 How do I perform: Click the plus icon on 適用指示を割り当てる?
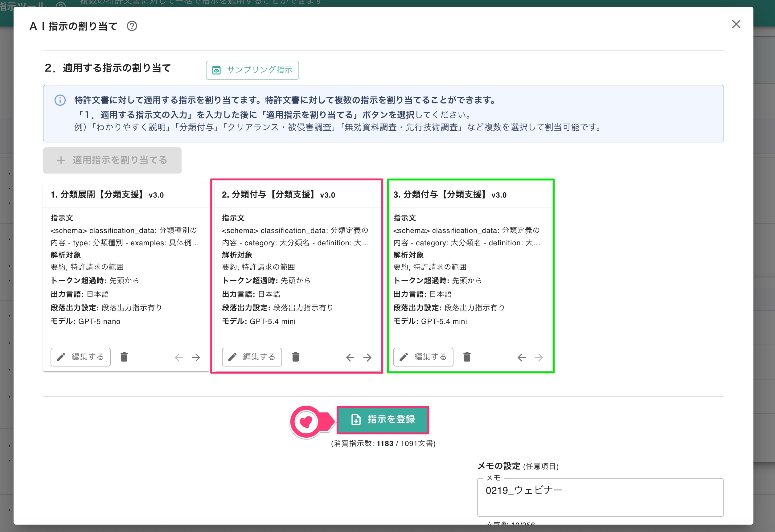pos(61,160)
